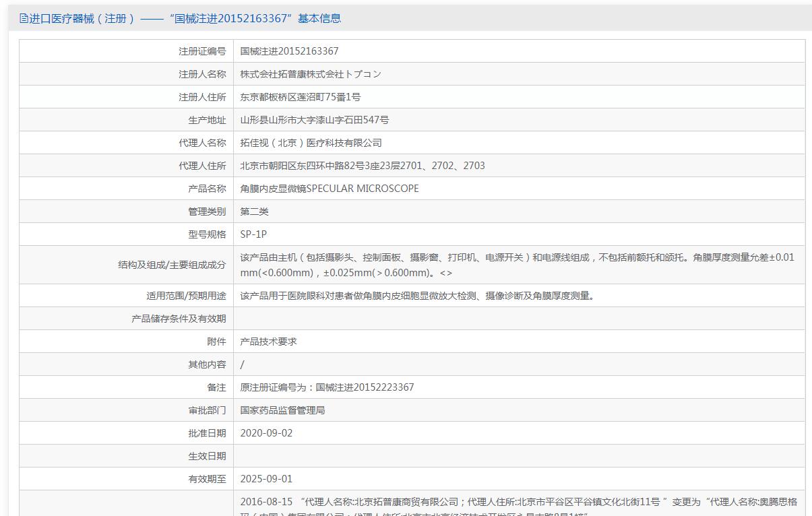Select agent address 北京市朝阳区东四环中路82号
This screenshot has width=812, height=516.
[x=363, y=166]
